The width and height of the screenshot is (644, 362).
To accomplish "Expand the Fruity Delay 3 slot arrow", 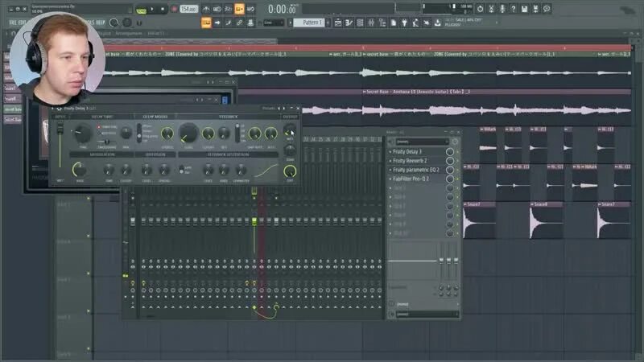I will 390,152.
